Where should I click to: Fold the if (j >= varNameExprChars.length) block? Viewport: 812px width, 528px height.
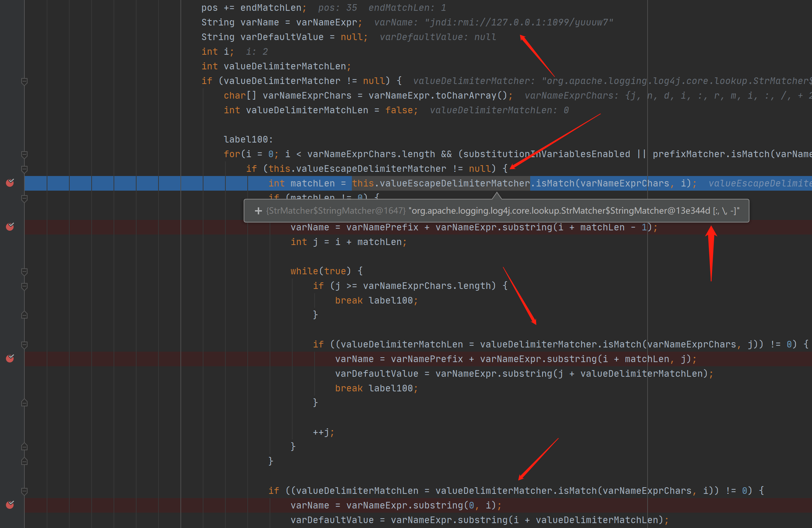click(x=24, y=286)
